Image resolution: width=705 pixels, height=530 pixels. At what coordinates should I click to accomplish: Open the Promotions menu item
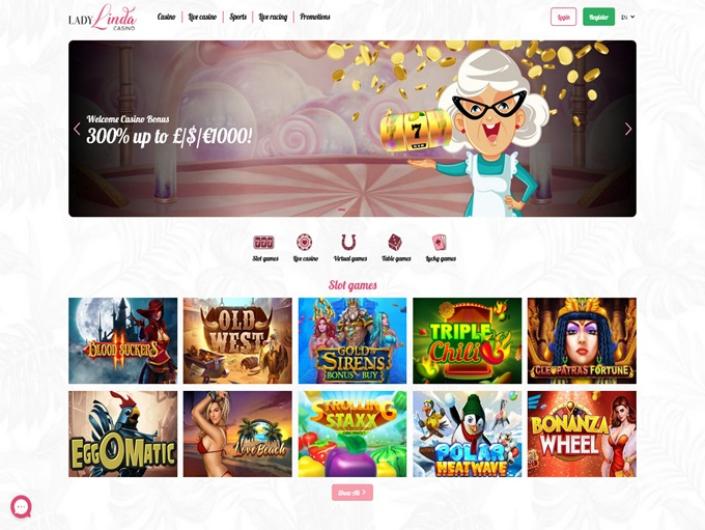[315, 17]
